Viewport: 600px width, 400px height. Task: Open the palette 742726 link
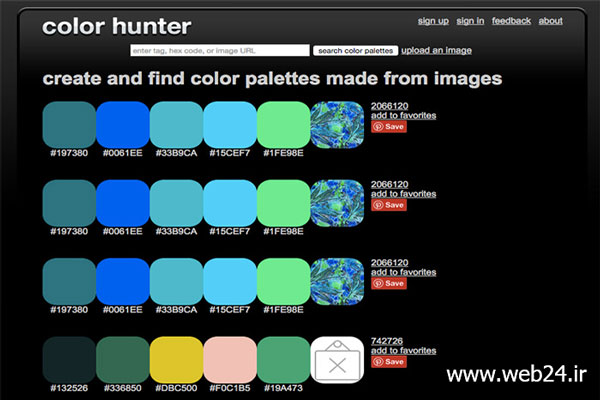386,341
